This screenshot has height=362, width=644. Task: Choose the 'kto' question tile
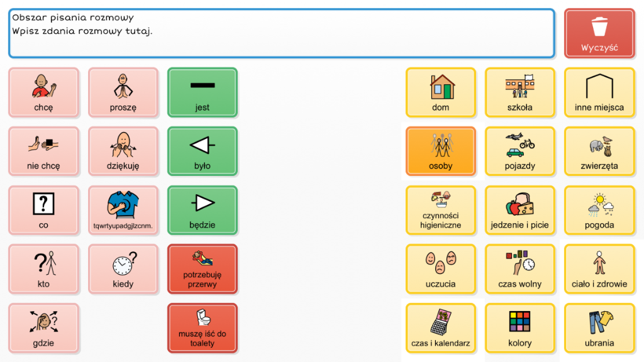click(x=43, y=269)
